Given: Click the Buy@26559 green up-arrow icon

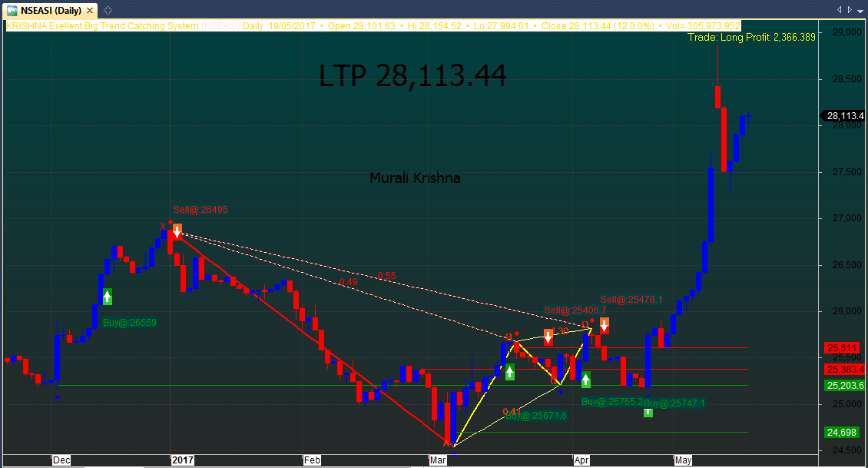Looking at the screenshot, I should click(x=108, y=297).
